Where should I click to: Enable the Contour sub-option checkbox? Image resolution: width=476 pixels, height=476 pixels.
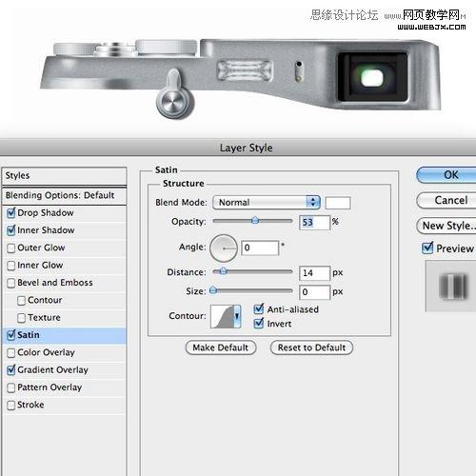[x=21, y=300]
